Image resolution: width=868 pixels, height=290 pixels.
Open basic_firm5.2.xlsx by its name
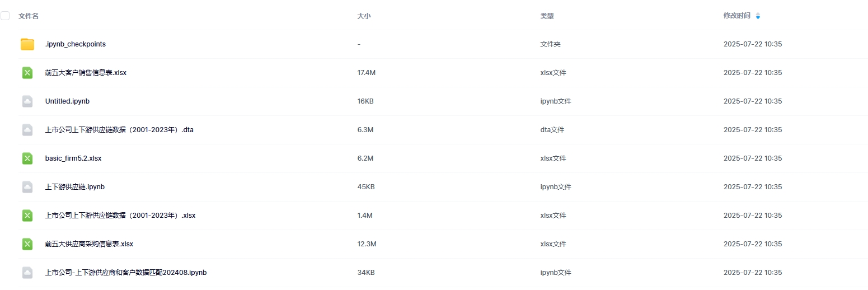click(x=73, y=158)
